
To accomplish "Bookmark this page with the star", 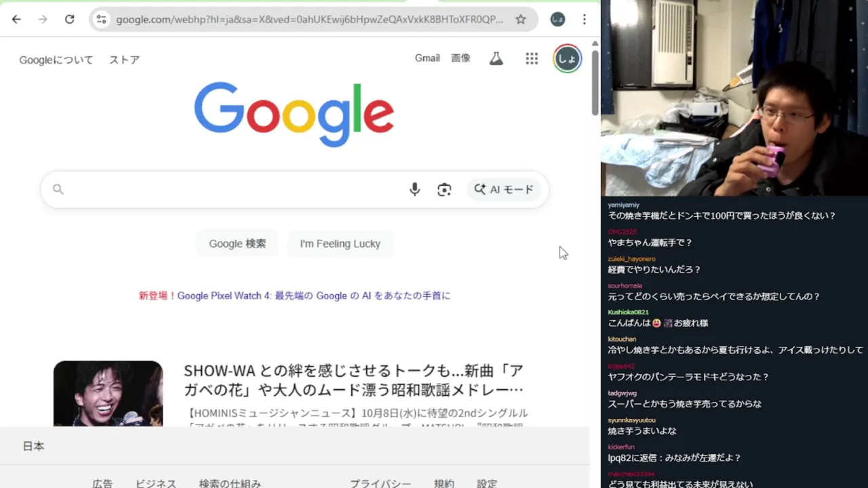I will (521, 19).
